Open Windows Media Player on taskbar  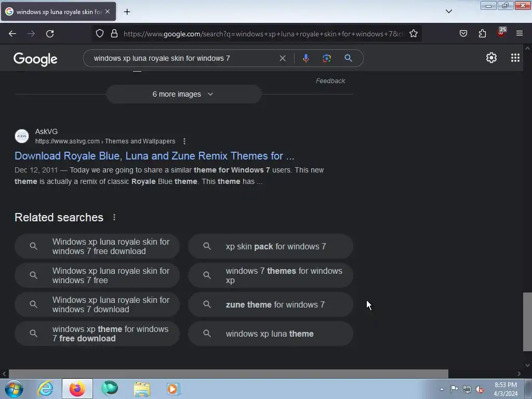click(x=174, y=389)
